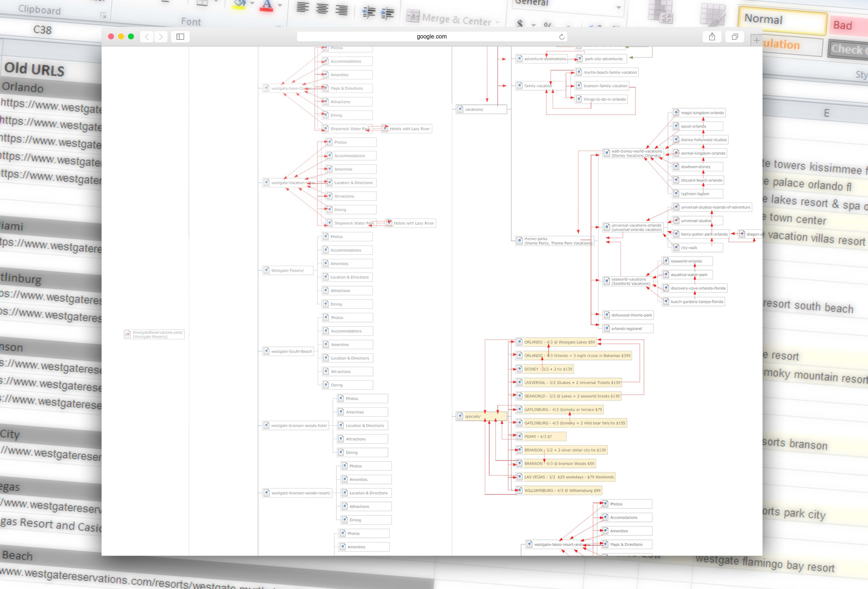The width and height of the screenshot is (868, 589).
Task: Click the google.com address bar
Action: click(x=431, y=37)
